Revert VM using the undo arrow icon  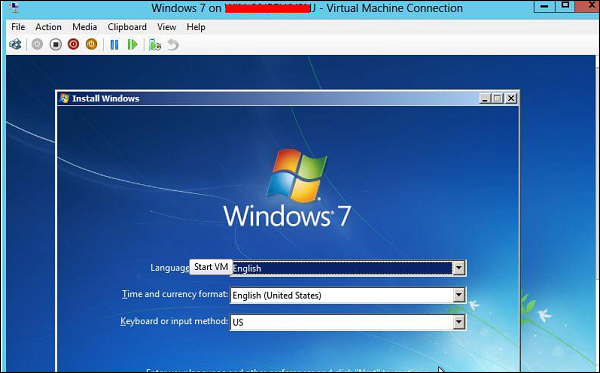(173, 45)
